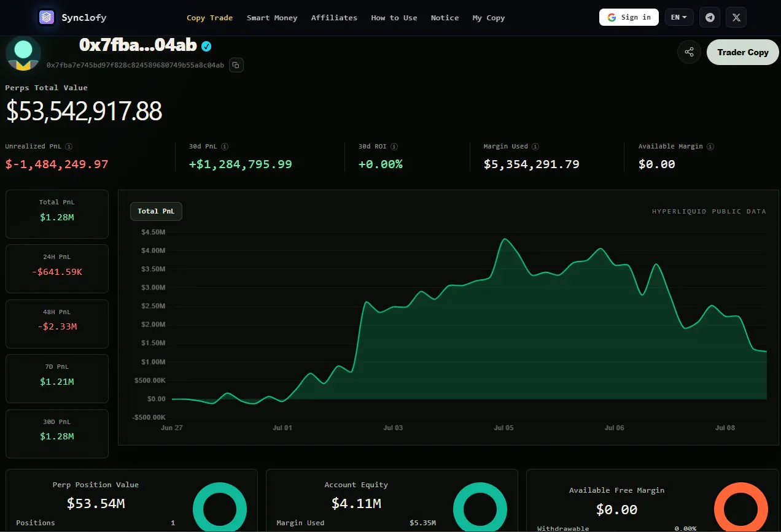Click the full wallet address text
This screenshot has width=781, height=532.
point(135,64)
